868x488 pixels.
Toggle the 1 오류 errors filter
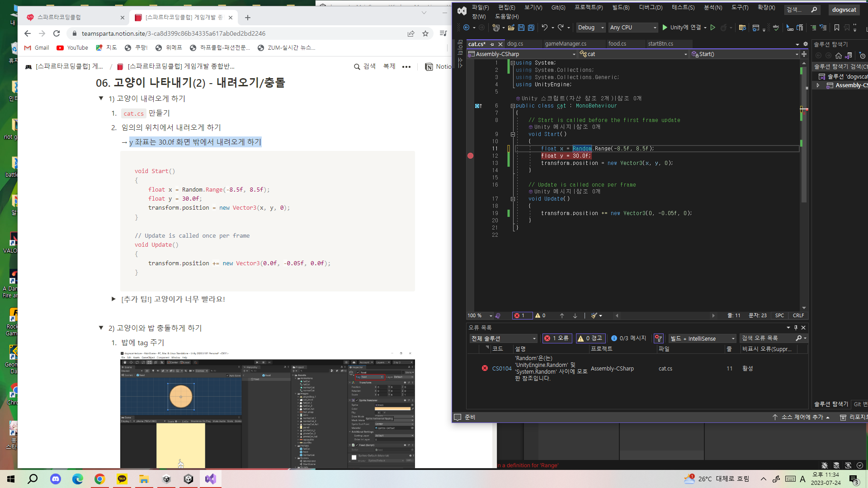coord(557,338)
